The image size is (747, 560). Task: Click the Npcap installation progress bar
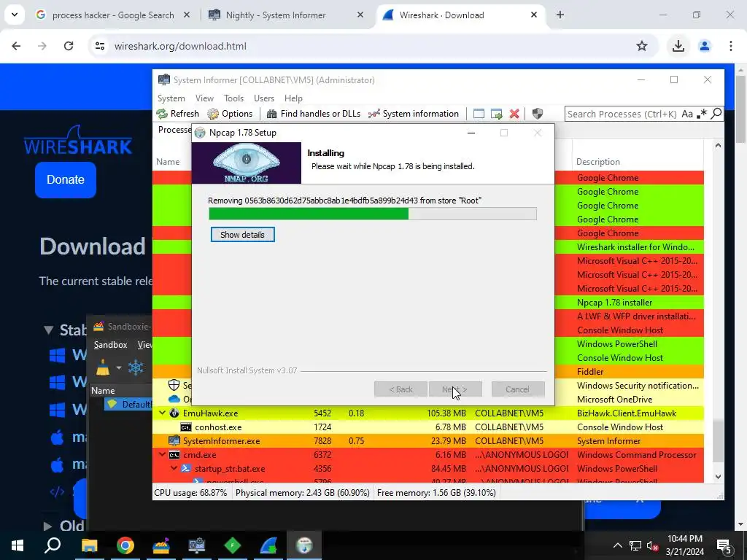373,214
